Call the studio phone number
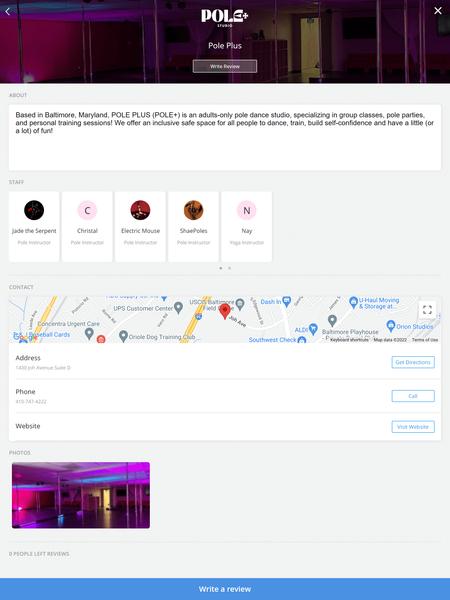This screenshot has width=450, height=600. [x=413, y=396]
